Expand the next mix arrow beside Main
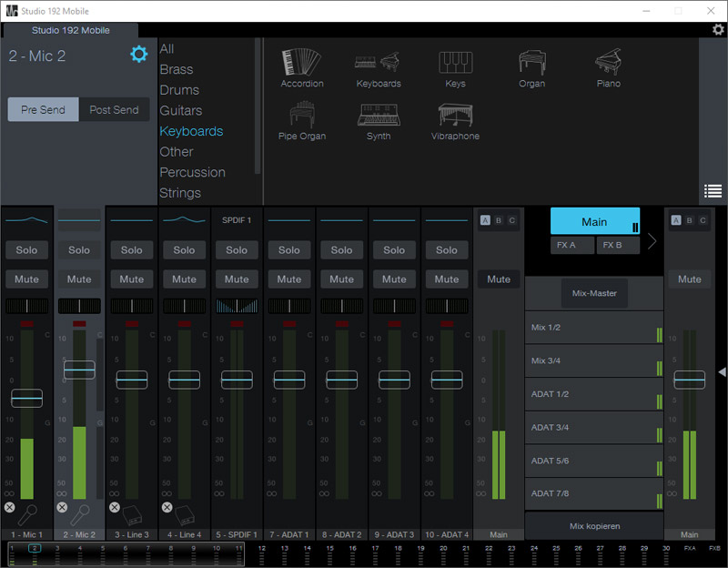Screen dimensions: 728x568 [652, 241]
